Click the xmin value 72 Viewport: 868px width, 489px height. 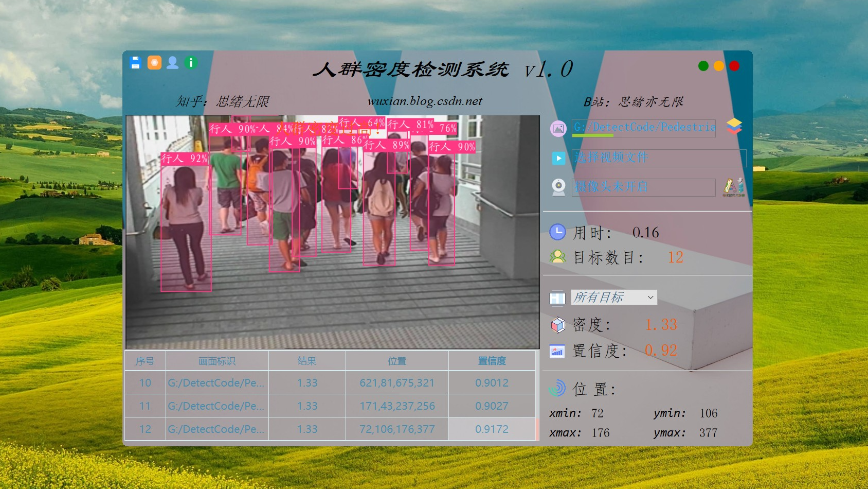point(598,413)
